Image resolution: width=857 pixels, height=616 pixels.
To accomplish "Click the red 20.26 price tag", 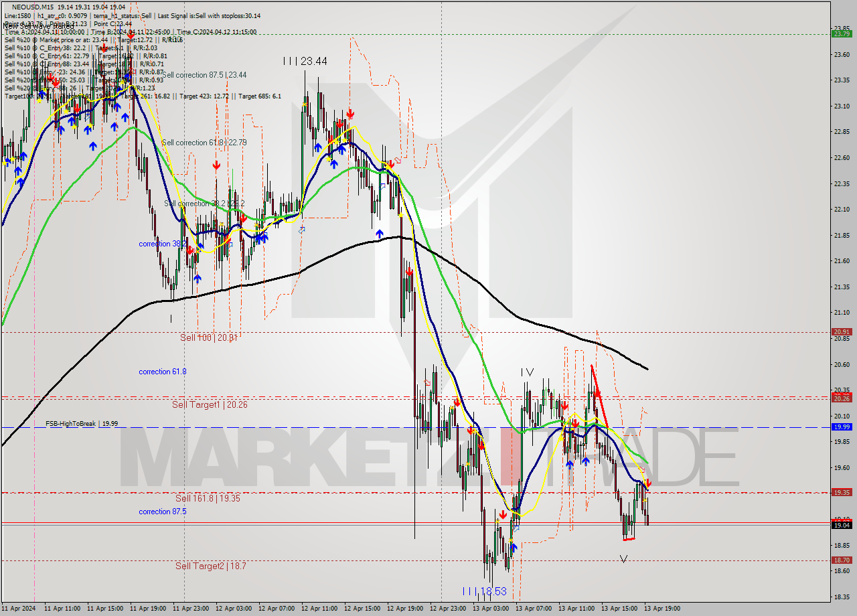I will 841,398.
